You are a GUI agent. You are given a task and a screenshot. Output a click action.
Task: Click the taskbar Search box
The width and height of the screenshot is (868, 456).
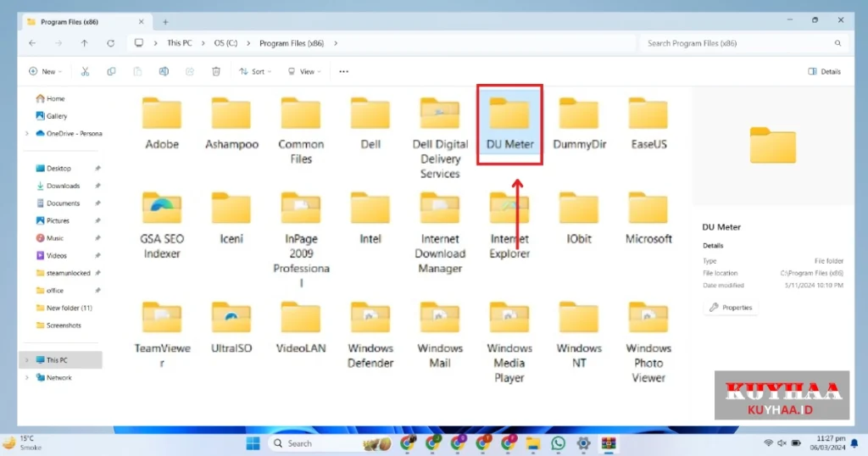click(x=331, y=443)
